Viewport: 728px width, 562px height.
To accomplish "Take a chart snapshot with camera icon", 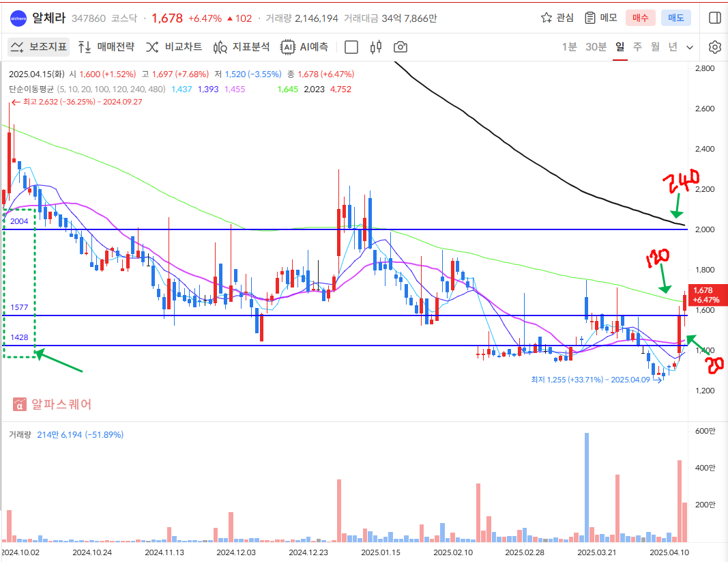I will tap(401, 47).
